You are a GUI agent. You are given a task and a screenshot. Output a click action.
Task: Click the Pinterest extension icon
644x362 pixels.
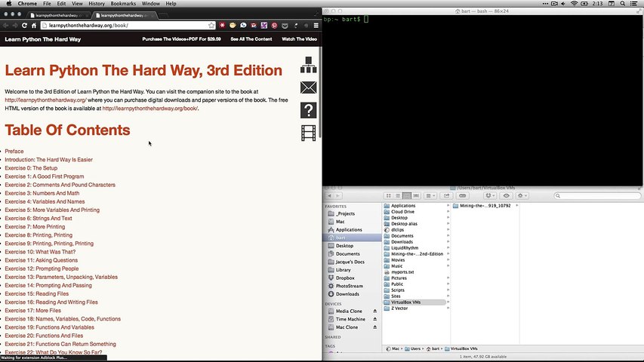pos(274,26)
